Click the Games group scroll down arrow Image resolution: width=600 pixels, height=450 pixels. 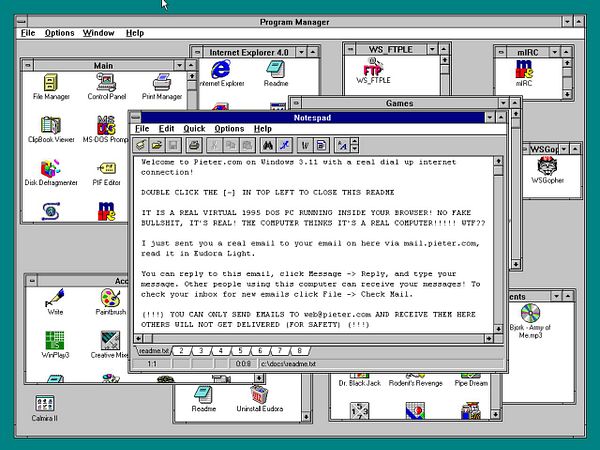pos(515,264)
